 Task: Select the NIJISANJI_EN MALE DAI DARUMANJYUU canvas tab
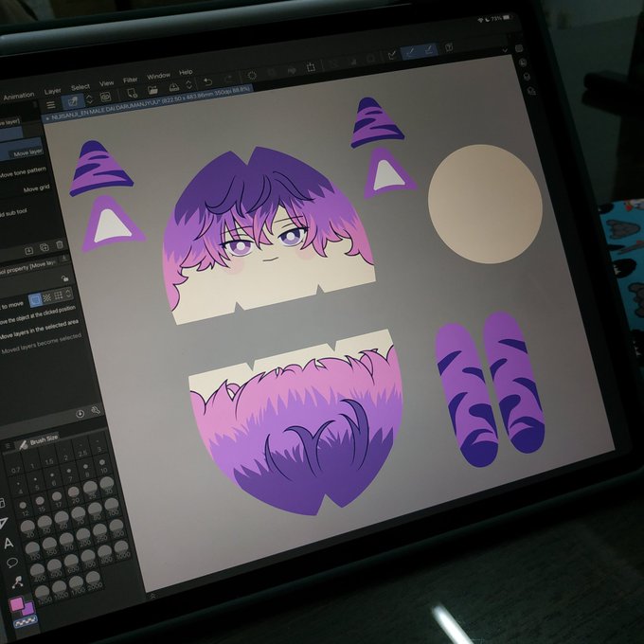pos(149,104)
